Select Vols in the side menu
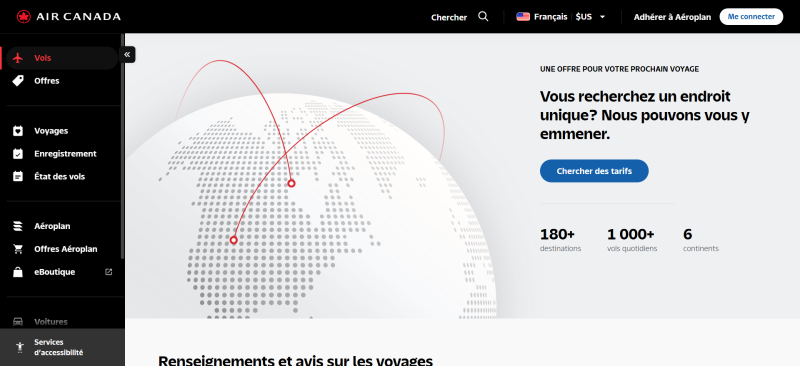The image size is (800, 366). (62, 58)
